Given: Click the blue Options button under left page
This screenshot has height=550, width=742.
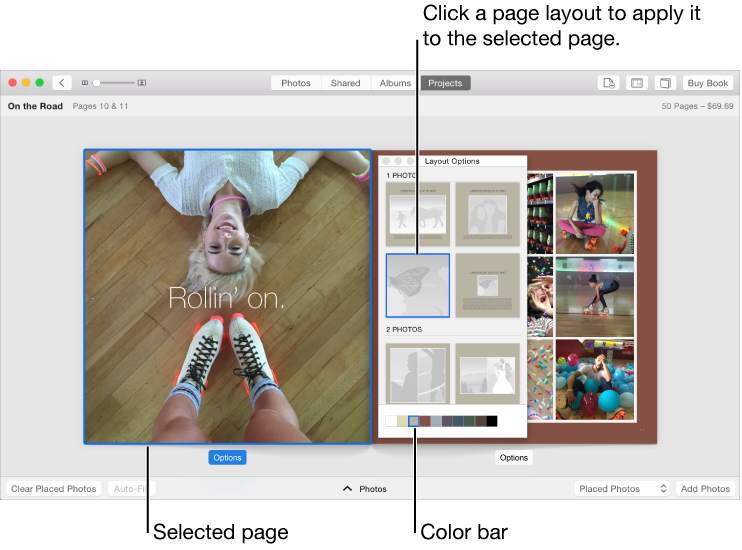Looking at the screenshot, I should 227,458.
